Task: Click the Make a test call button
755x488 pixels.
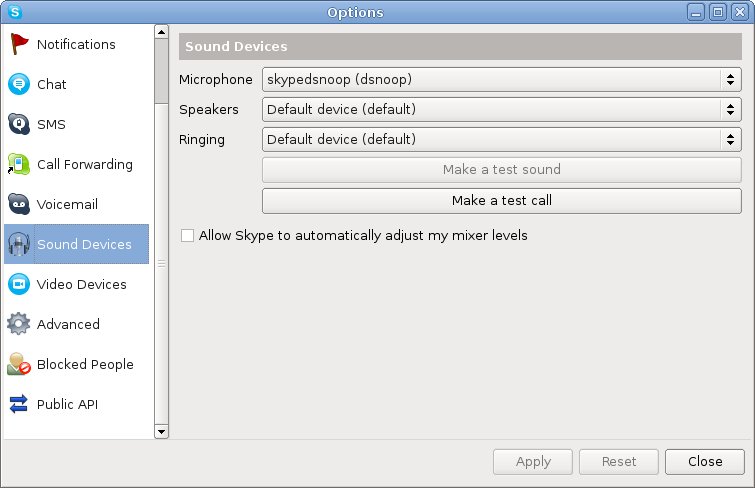Action: click(501, 200)
